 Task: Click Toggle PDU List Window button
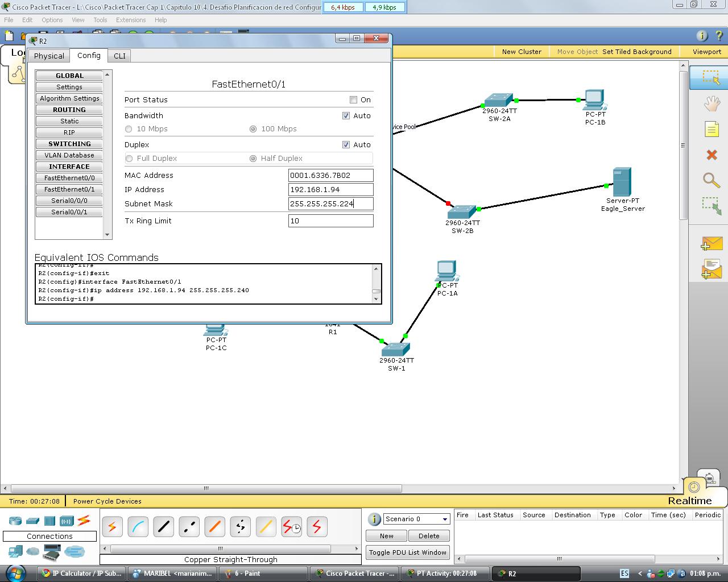pyautogui.click(x=408, y=552)
